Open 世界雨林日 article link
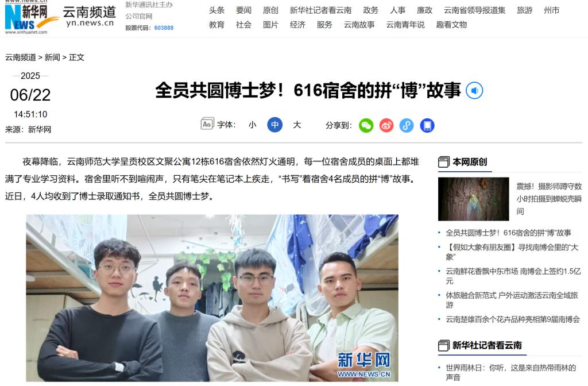Screen dimensions: 588x386 [510, 372]
